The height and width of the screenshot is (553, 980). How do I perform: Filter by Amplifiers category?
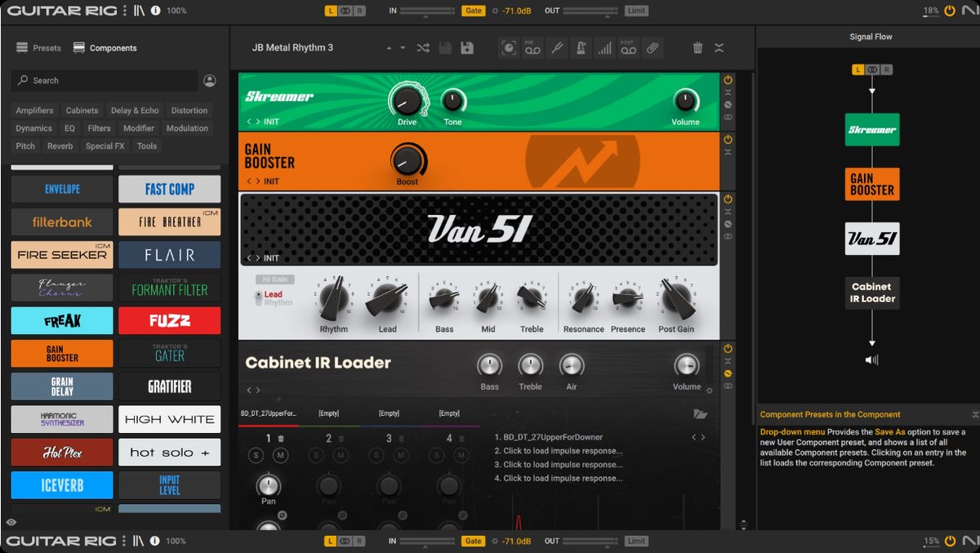[34, 110]
